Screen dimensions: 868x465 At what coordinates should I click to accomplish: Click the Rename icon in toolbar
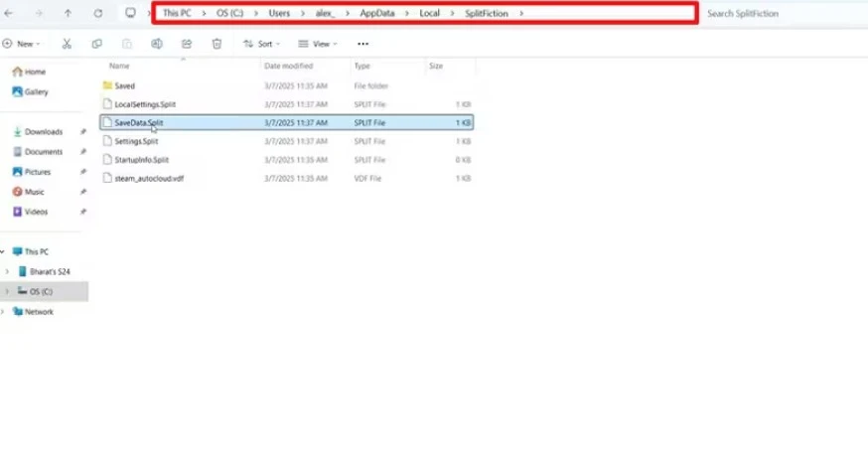click(157, 44)
